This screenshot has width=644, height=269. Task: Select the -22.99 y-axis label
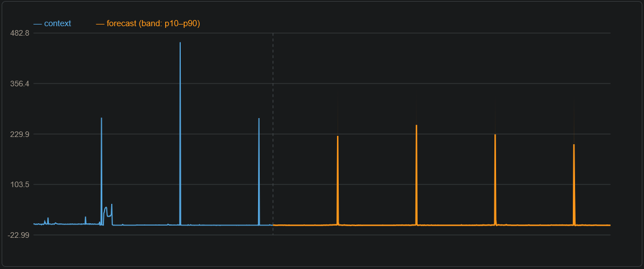(x=19, y=235)
